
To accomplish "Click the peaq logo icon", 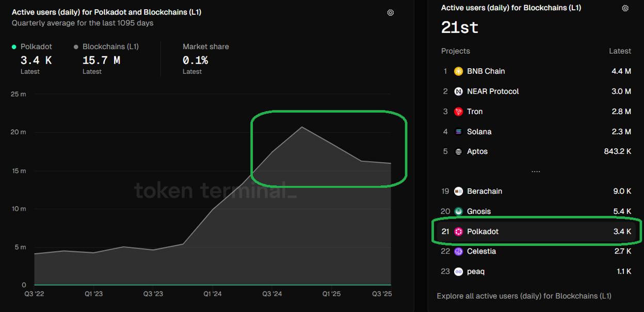I will pyautogui.click(x=458, y=272).
